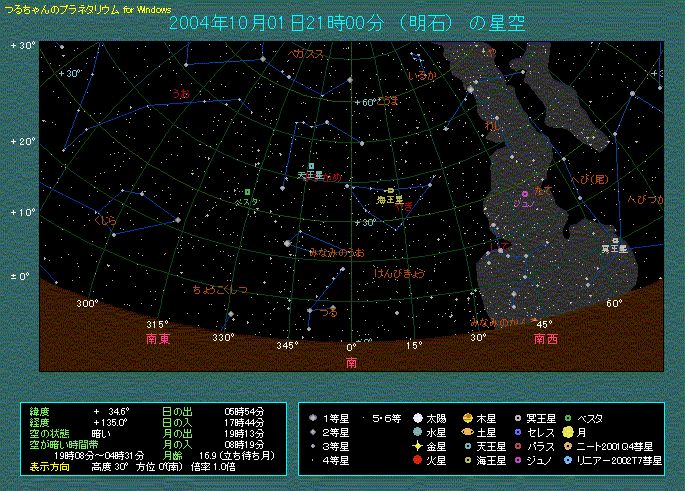Click the Mars (火星) red icon in the legend
This screenshot has width=685, height=491.
coord(417,460)
